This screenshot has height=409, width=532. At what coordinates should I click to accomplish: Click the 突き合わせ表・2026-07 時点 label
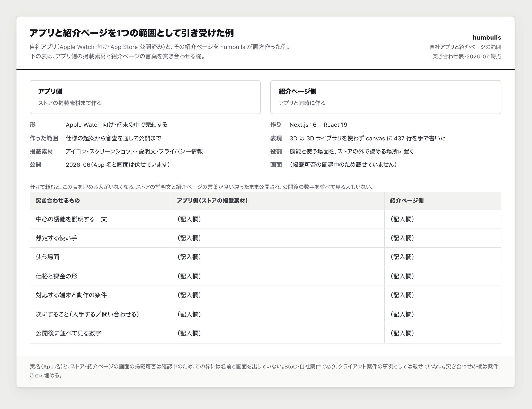pos(467,57)
